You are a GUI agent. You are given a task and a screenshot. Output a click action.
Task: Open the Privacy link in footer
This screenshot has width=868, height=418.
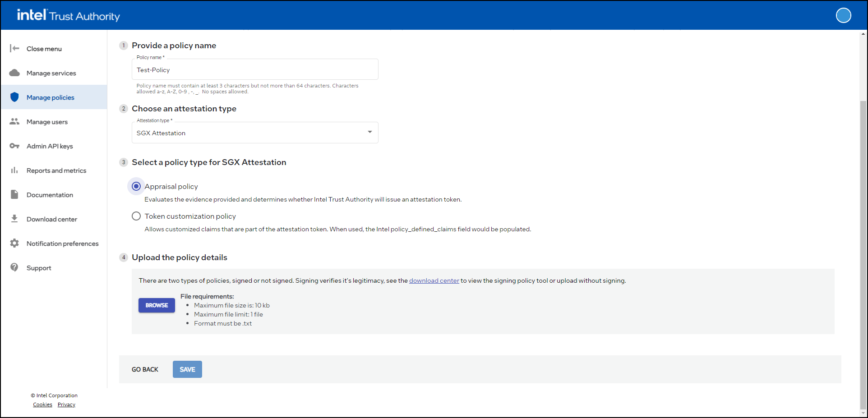point(66,404)
